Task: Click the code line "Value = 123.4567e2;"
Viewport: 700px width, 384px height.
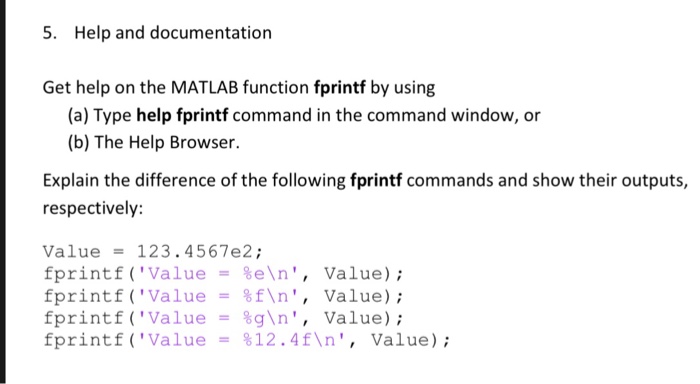Action: click(153, 252)
